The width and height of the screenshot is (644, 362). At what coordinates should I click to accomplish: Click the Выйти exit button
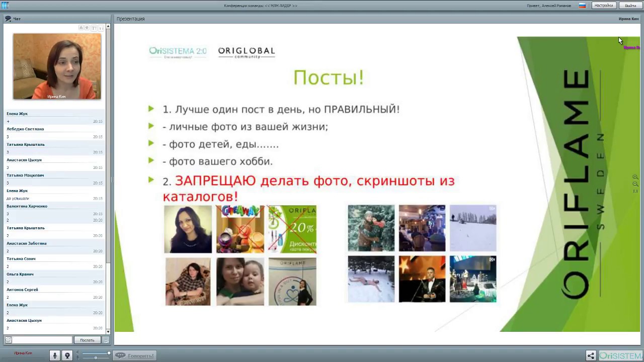click(630, 6)
